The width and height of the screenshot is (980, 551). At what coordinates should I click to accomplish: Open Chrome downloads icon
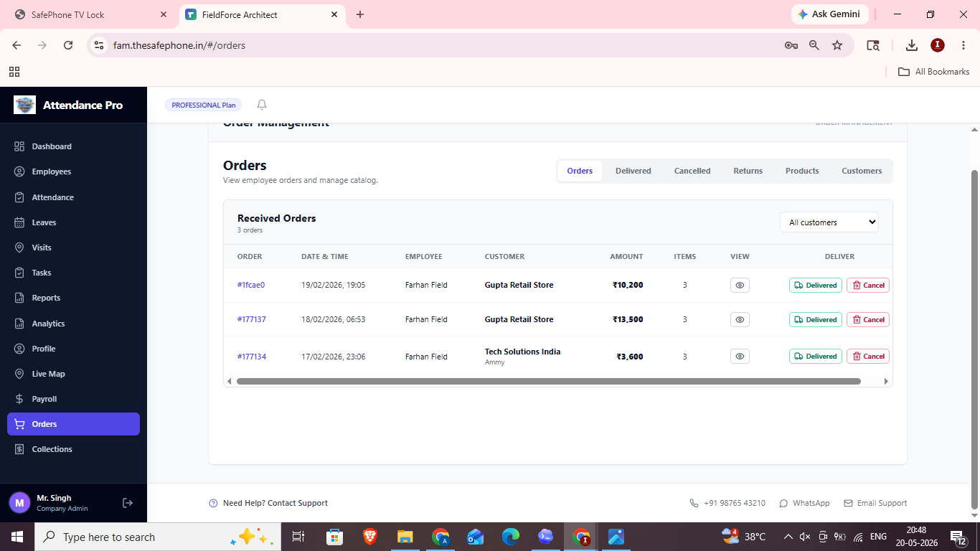tap(912, 45)
